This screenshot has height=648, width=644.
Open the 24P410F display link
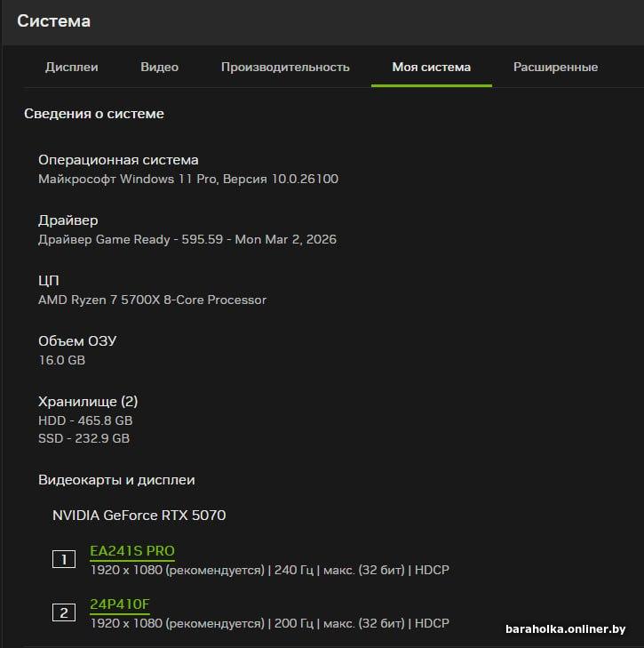point(119,604)
